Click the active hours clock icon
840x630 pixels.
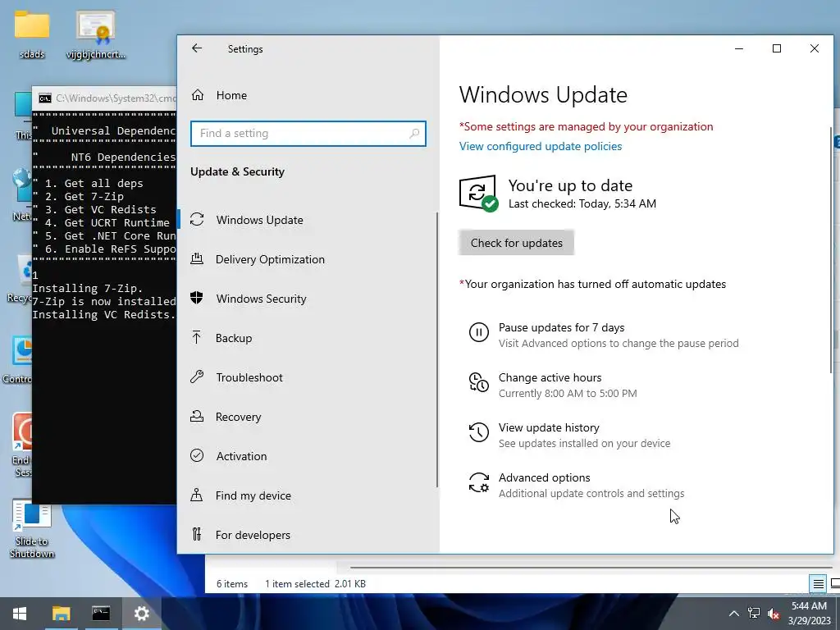pos(479,382)
